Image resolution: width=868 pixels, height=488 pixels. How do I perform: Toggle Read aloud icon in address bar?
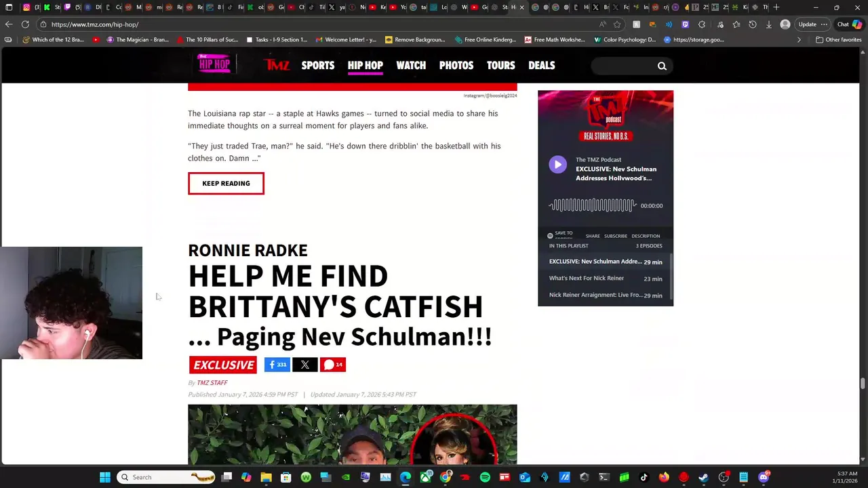coord(603,24)
